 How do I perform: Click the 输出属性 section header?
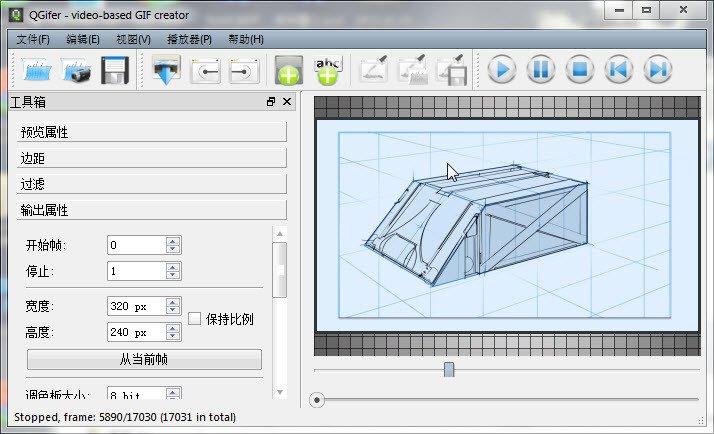point(152,210)
